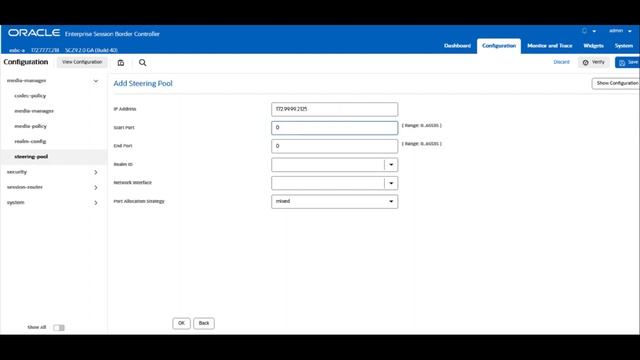Image resolution: width=640 pixels, height=360 pixels.
Task: Click the Network Interface combo text area
Action: click(x=328, y=183)
